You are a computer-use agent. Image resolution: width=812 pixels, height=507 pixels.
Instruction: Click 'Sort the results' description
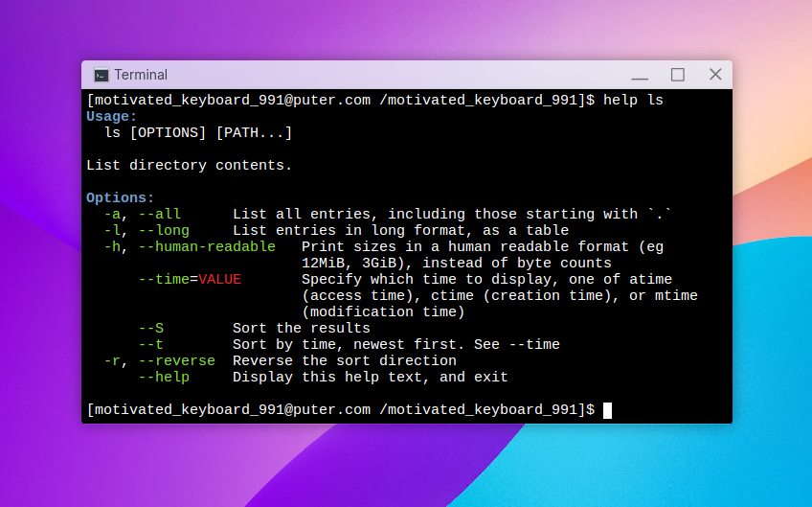click(302, 328)
